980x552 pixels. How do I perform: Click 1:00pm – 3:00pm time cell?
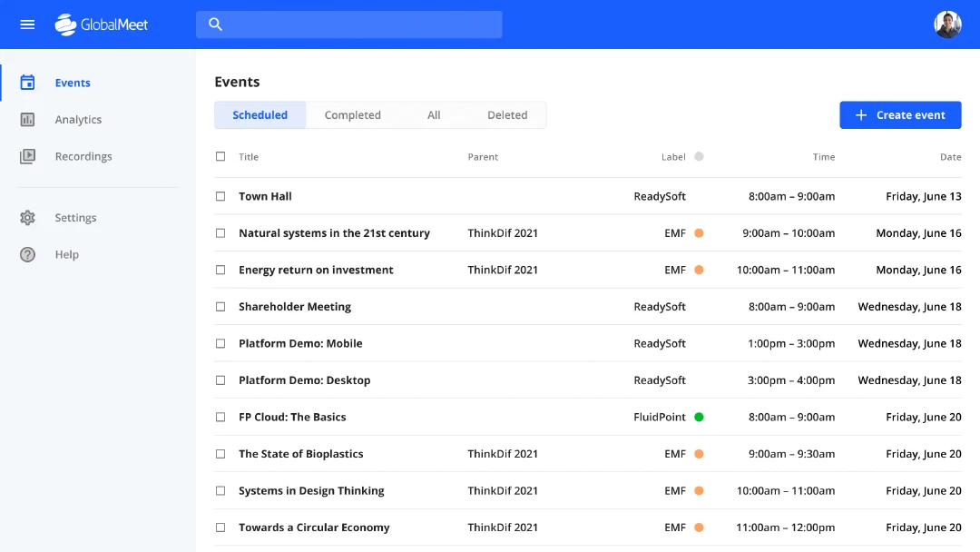coord(791,343)
